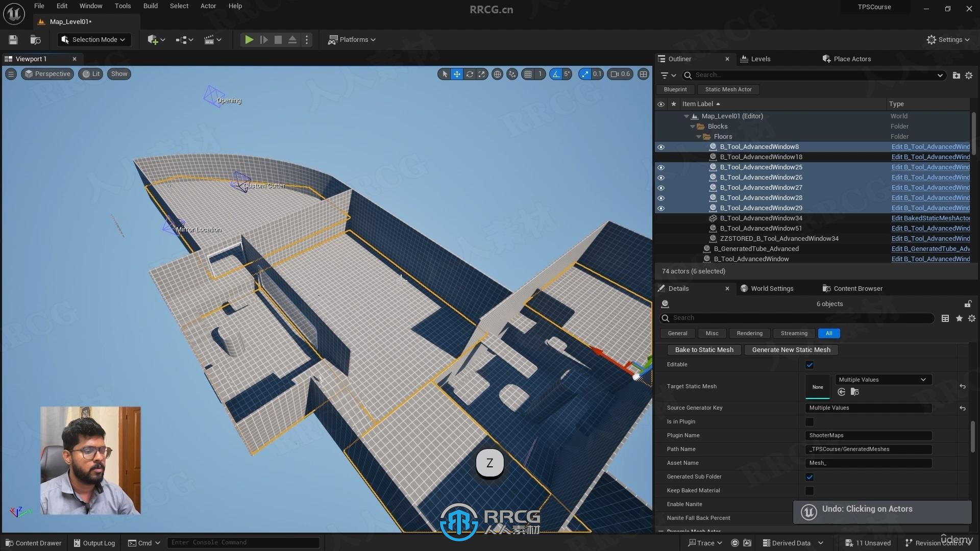980x551 pixels.
Task: Focus the console command input
Action: [x=243, y=543]
